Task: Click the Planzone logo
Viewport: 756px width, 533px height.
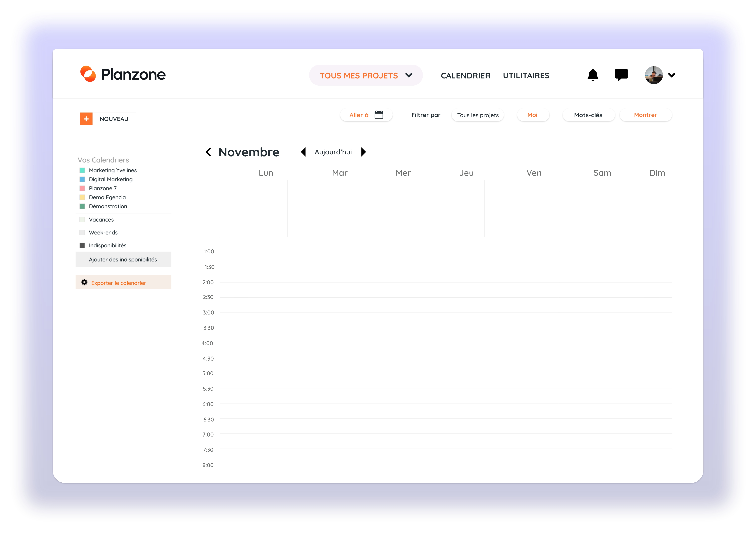Action: coord(123,74)
